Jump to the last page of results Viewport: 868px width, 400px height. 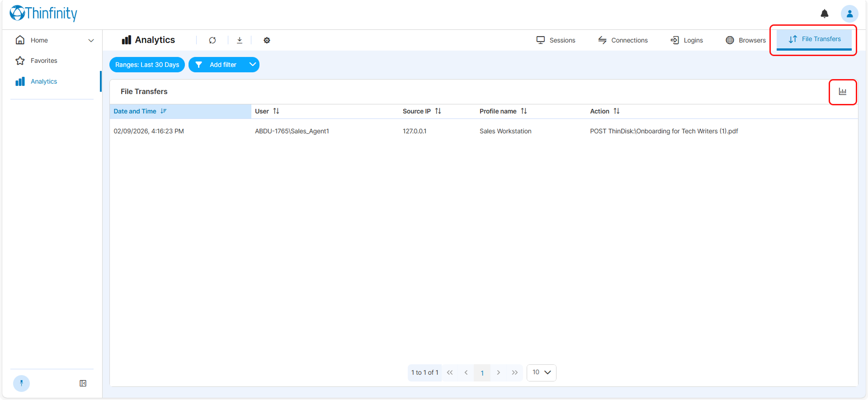(515, 372)
